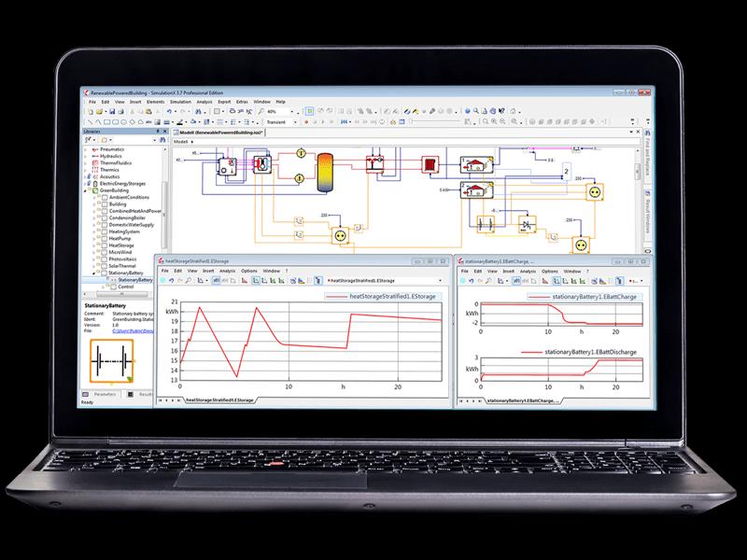The image size is (747, 560).
Task: Click the red record simulation button
Action: [306, 122]
